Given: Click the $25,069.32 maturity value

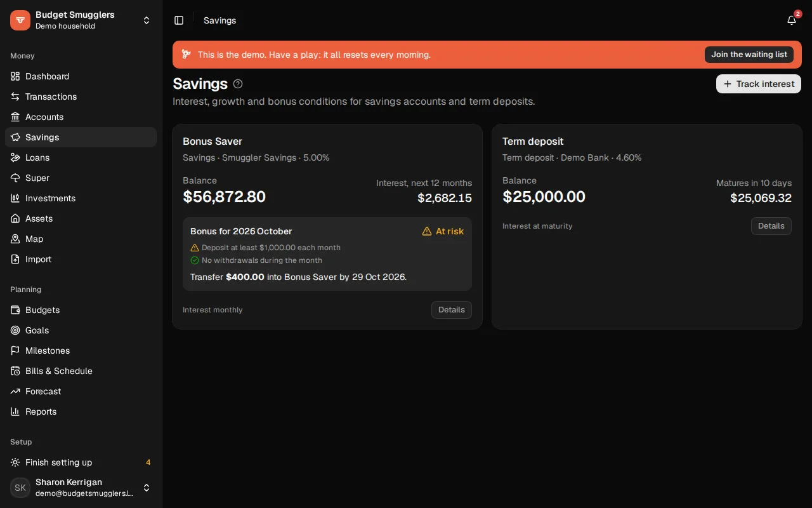Looking at the screenshot, I should (x=761, y=198).
